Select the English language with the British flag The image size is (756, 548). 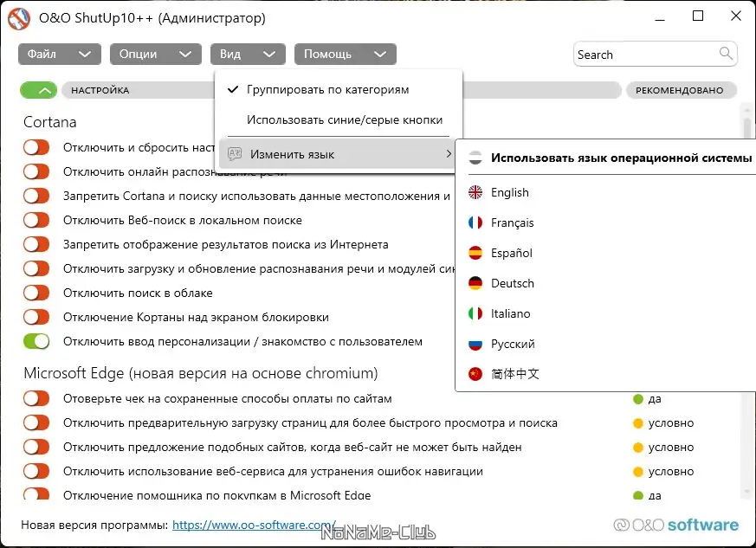pos(510,192)
